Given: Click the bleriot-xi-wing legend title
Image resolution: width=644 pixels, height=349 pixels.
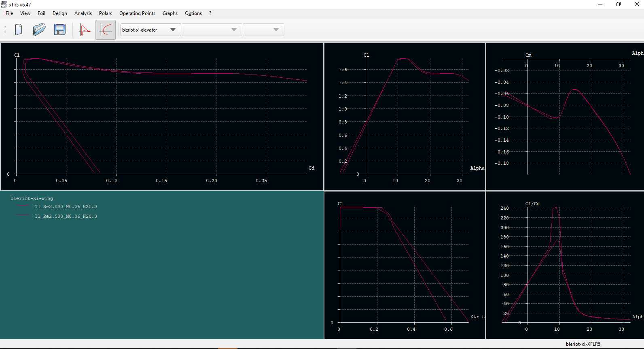Looking at the screenshot, I should coord(32,198).
